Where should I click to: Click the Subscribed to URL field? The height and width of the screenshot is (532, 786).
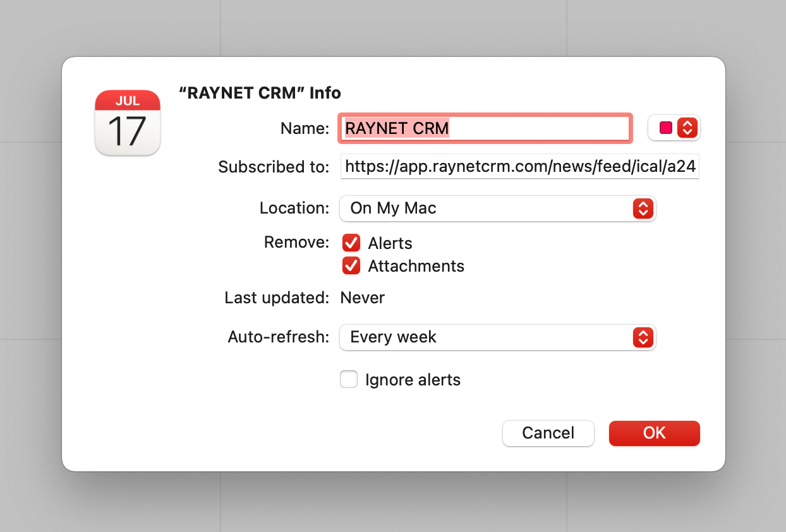pyautogui.click(x=520, y=167)
